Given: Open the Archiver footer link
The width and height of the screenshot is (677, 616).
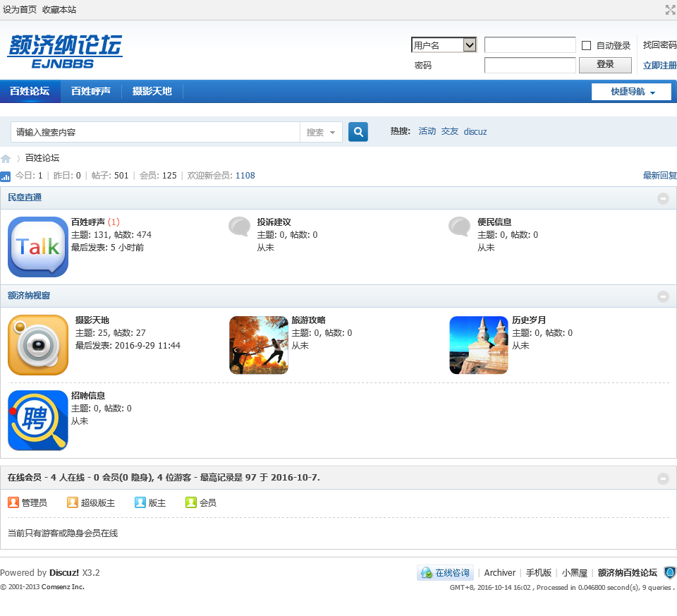Looking at the screenshot, I should click(499, 573).
